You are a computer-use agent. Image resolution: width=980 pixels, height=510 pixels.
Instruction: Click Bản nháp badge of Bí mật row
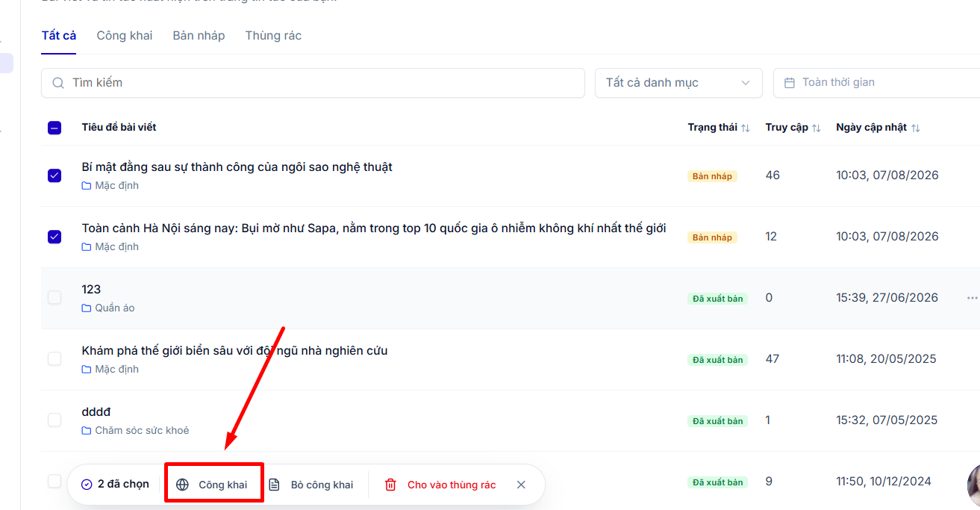click(x=712, y=176)
